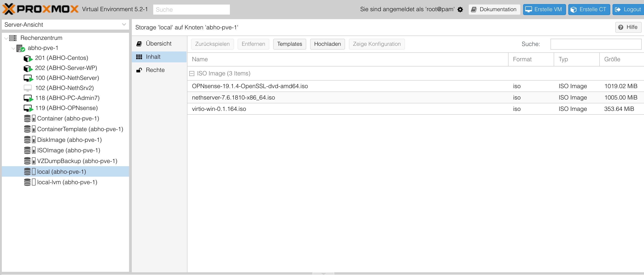
Task: Open the Dokumentation button
Action: point(494,10)
